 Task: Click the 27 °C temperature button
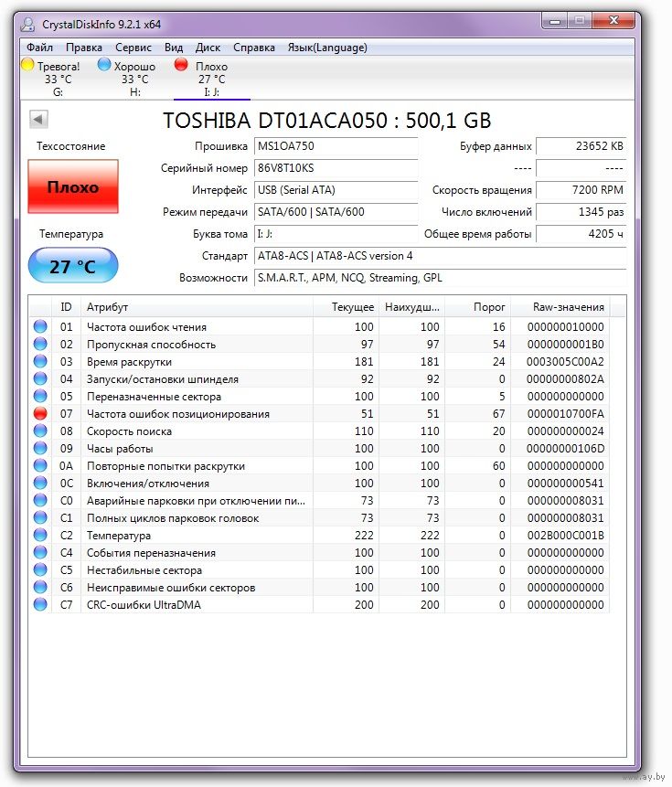pyautogui.click(x=73, y=265)
